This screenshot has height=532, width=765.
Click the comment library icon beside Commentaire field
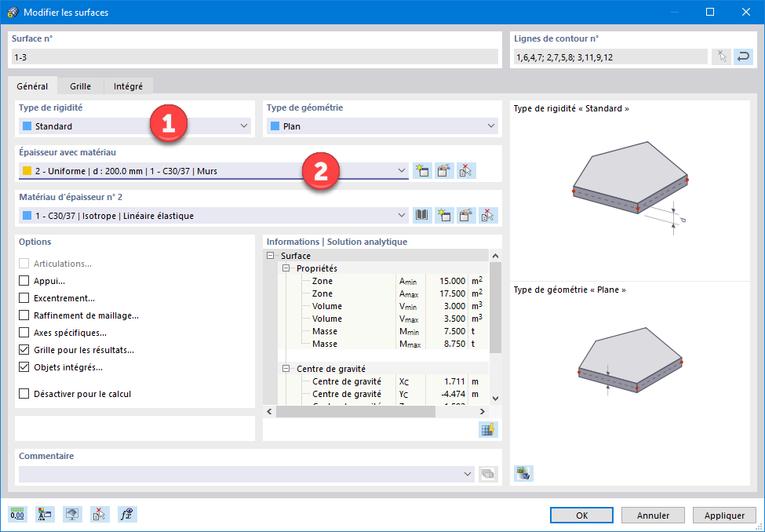pos(488,474)
